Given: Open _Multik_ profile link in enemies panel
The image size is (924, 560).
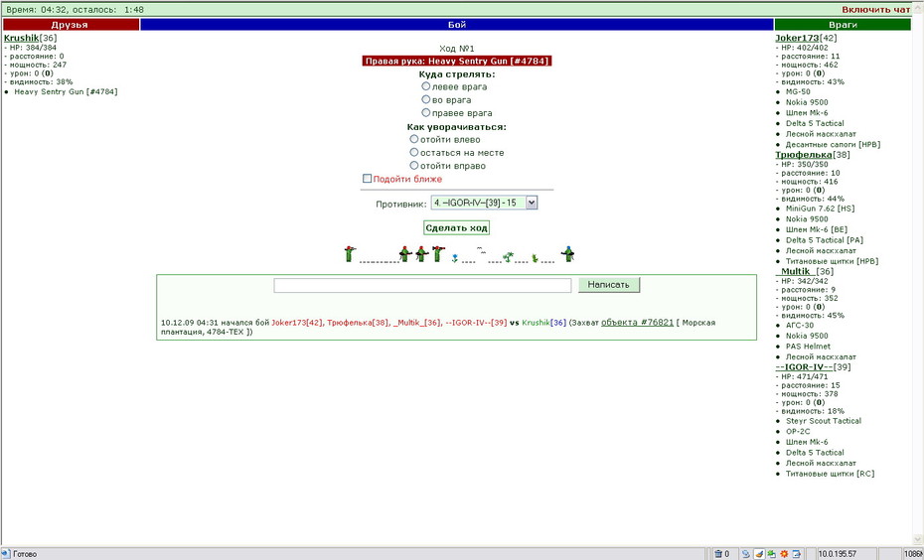Looking at the screenshot, I should (x=796, y=271).
